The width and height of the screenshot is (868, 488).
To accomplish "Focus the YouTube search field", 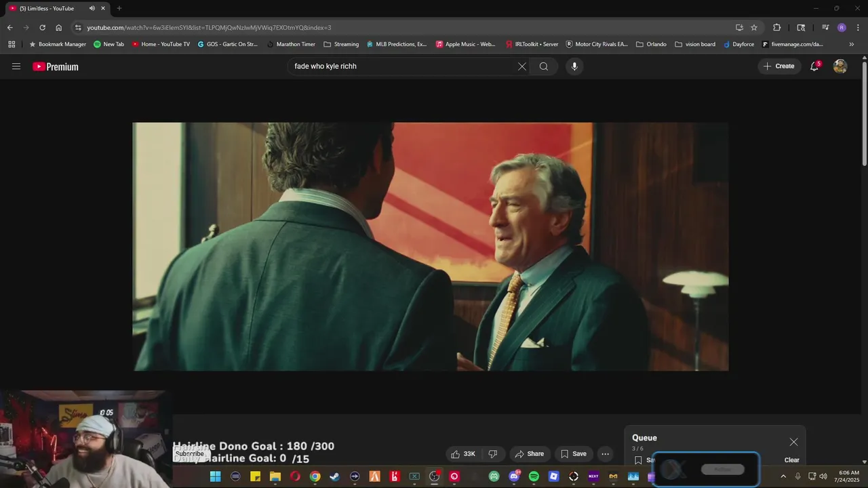I will pos(403,66).
